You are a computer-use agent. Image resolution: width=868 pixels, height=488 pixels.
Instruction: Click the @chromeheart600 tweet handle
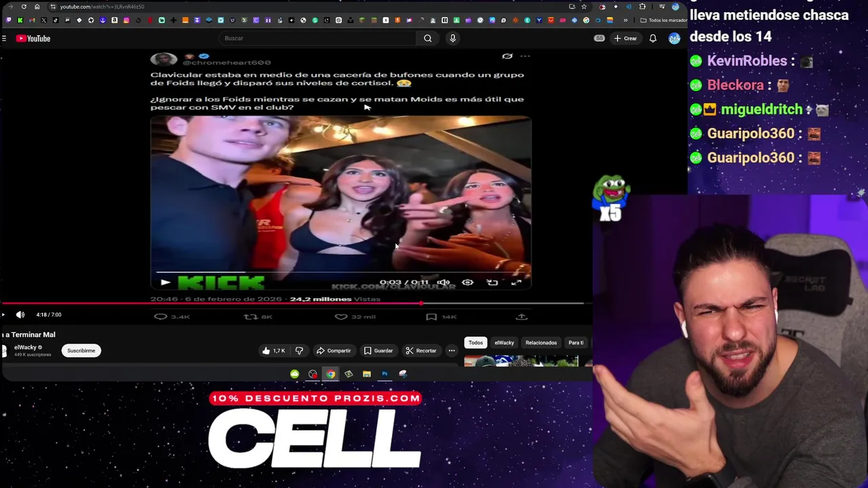pos(226,62)
